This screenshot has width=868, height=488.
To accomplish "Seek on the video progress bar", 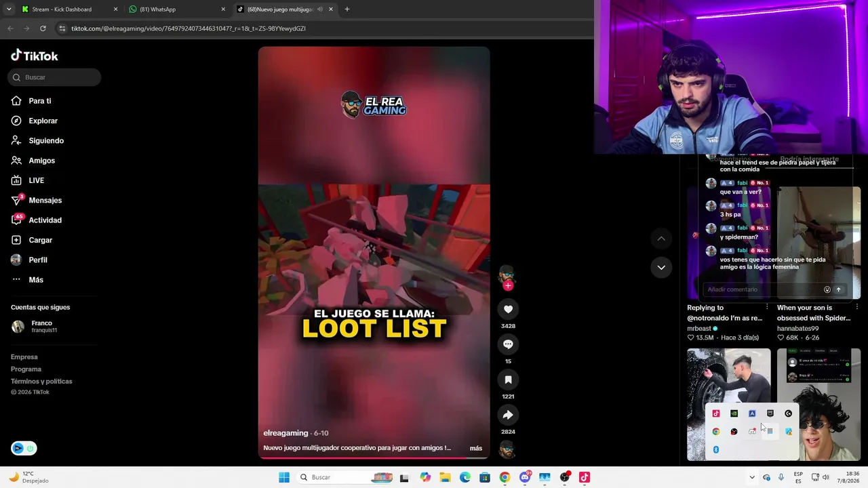I will click(374, 457).
